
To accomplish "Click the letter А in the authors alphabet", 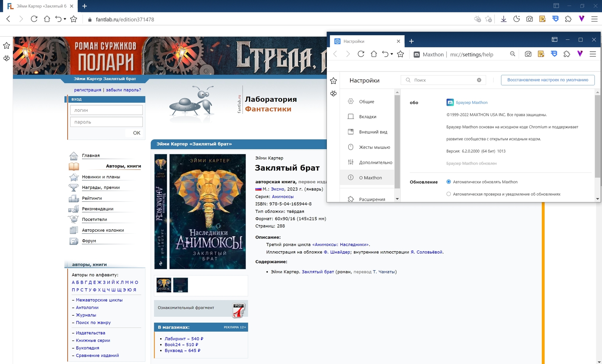I will (73, 282).
